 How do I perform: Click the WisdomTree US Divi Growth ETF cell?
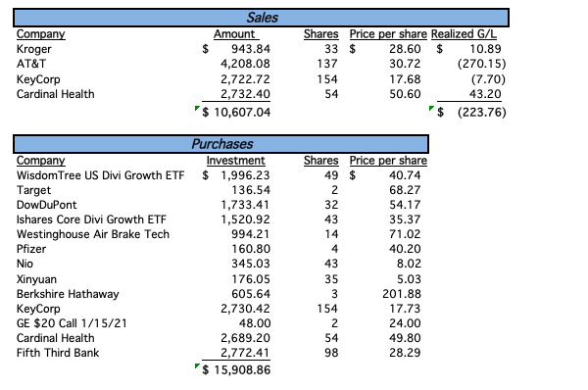(x=101, y=175)
